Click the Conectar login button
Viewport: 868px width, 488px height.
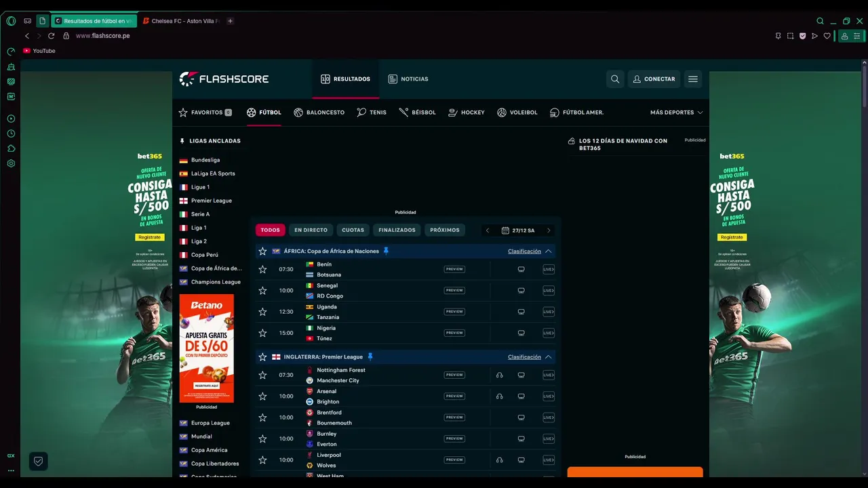click(x=654, y=79)
